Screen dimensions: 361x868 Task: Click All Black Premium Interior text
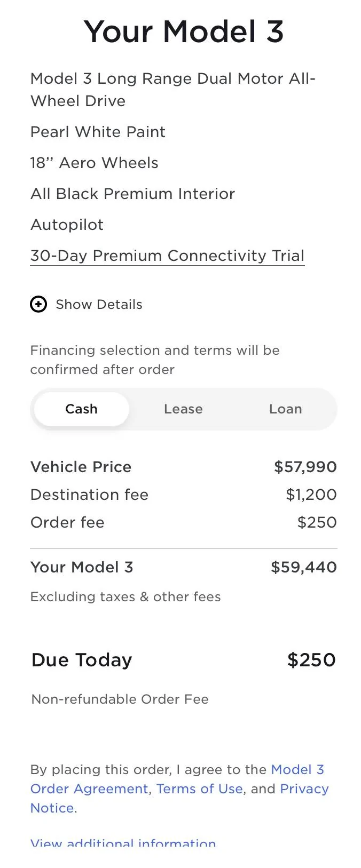pyautogui.click(x=132, y=194)
